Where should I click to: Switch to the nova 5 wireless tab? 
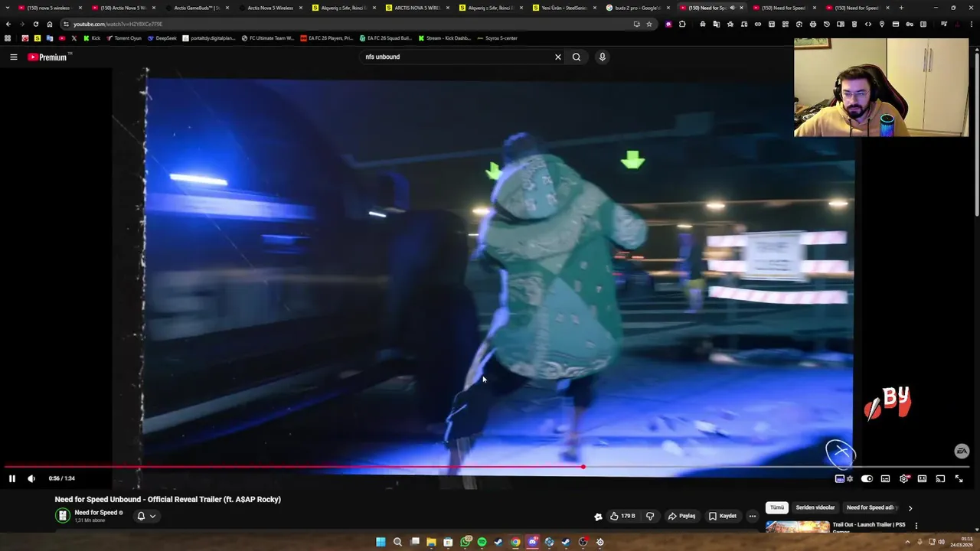pos(48,8)
